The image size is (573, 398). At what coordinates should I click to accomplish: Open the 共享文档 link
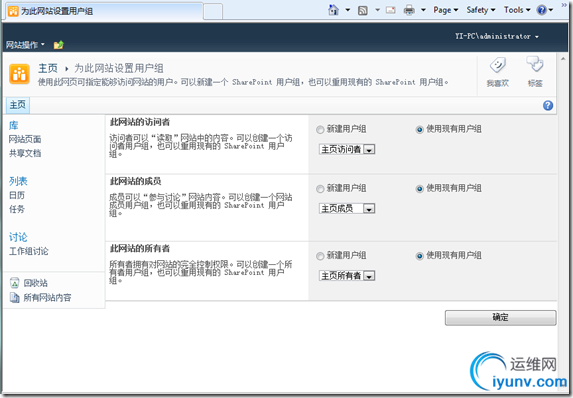[x=25, y=153]
